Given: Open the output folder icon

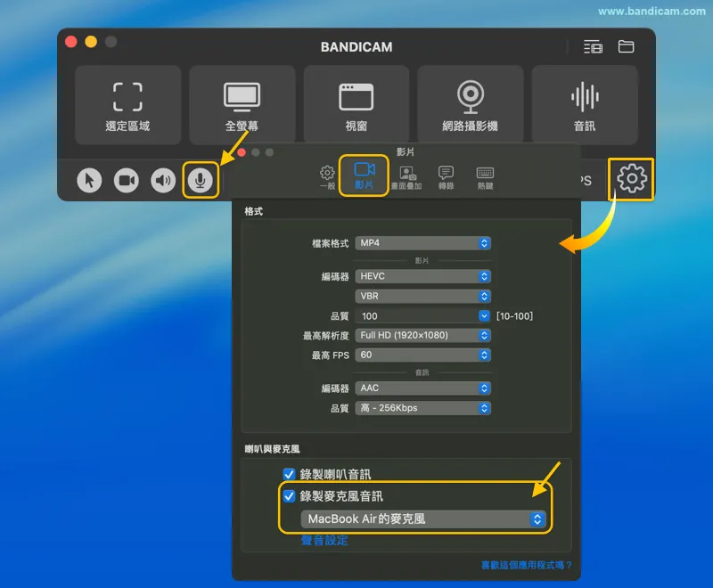Looking at the screenshot, I should pos(627,46).
